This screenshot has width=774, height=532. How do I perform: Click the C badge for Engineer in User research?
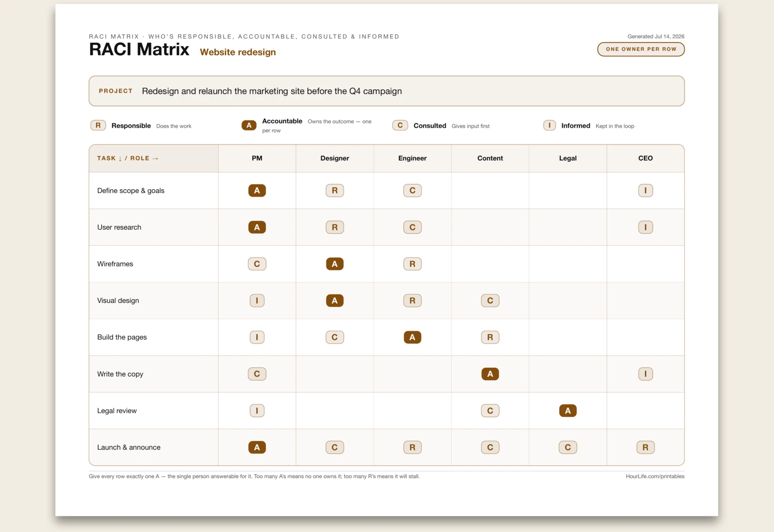click(x=413, y=227)
